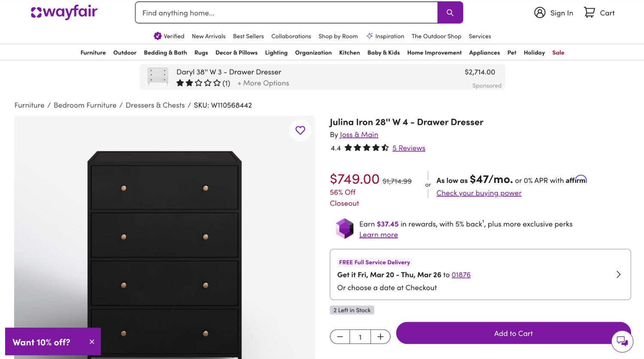
Task: Click the purple search magnifier button
Action: click(x=450, y=12)
